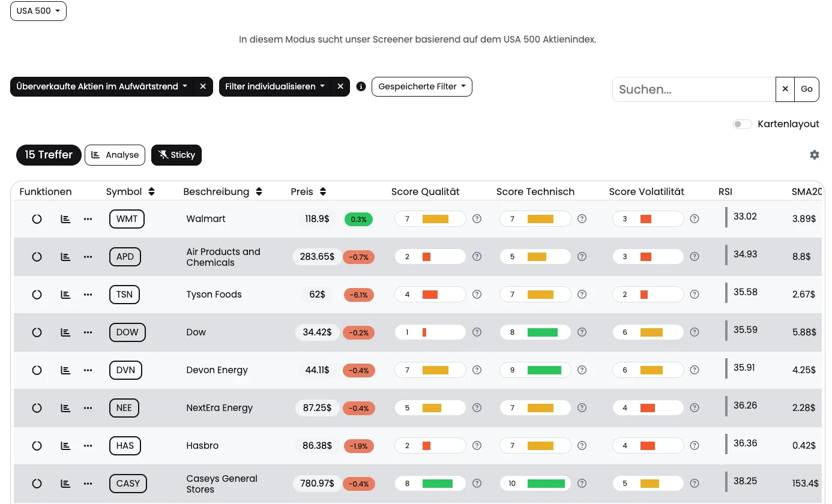Image resolution: width=832 pixels, height=504 pixels.
Task: Click the DOW symbol button
Action: tap(127, 332)
